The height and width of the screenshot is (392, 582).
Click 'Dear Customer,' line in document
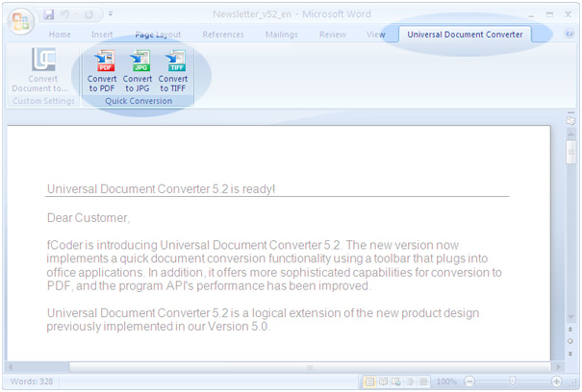point(89,218)
